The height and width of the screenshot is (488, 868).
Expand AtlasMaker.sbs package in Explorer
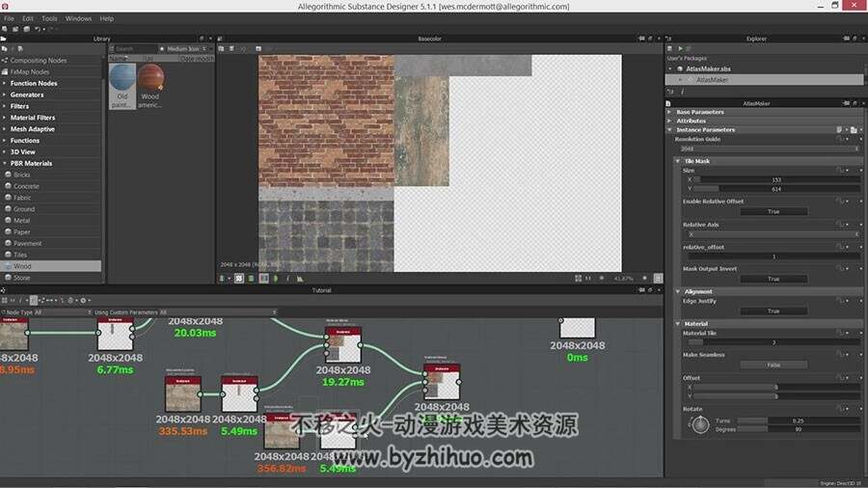670,68
